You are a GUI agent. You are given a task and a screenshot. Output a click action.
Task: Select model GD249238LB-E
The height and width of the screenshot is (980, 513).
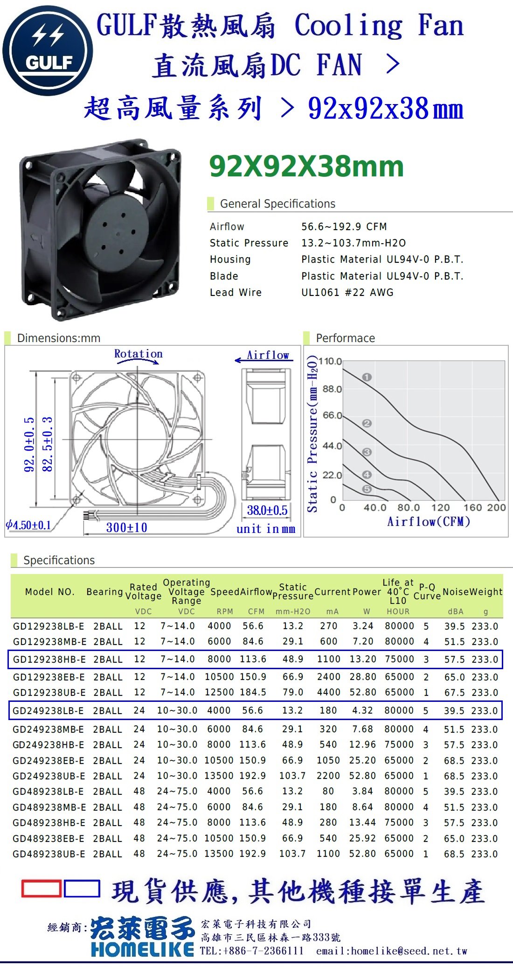48,711
